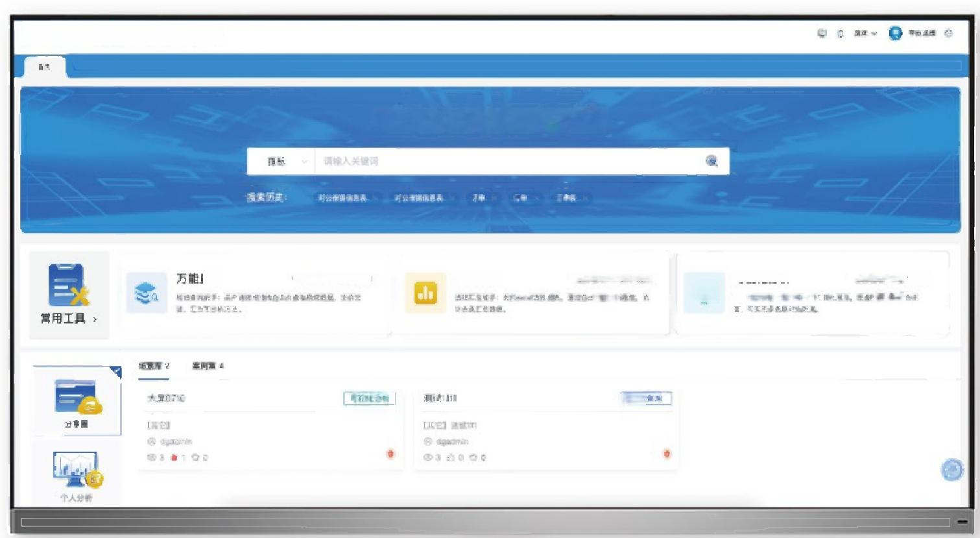Toggle the like thumb on second card

[451, 458]
